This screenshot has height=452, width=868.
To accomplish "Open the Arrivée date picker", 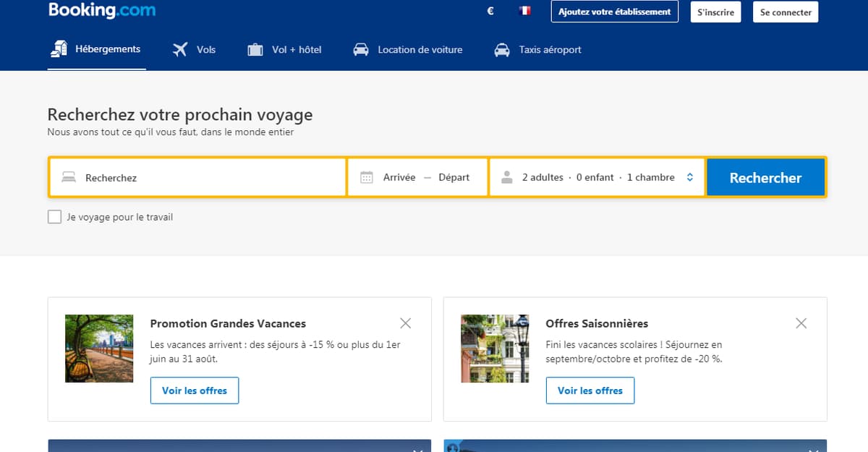I will pyautogui.click(x=399, y=177).
